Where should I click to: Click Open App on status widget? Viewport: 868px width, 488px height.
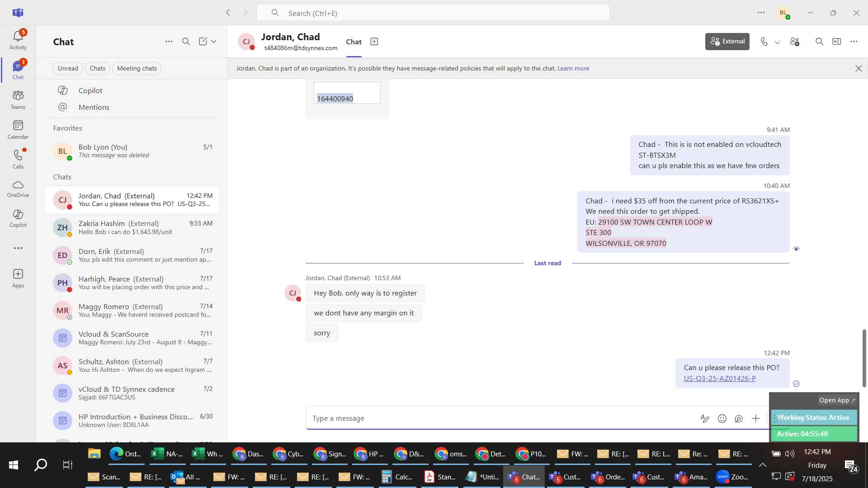[x=837, y=400]
